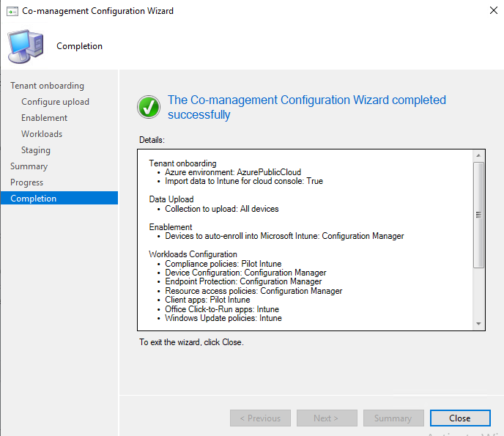Go to Workloads step in sidebar
The image size is (504, 436).
pos(42,134)
